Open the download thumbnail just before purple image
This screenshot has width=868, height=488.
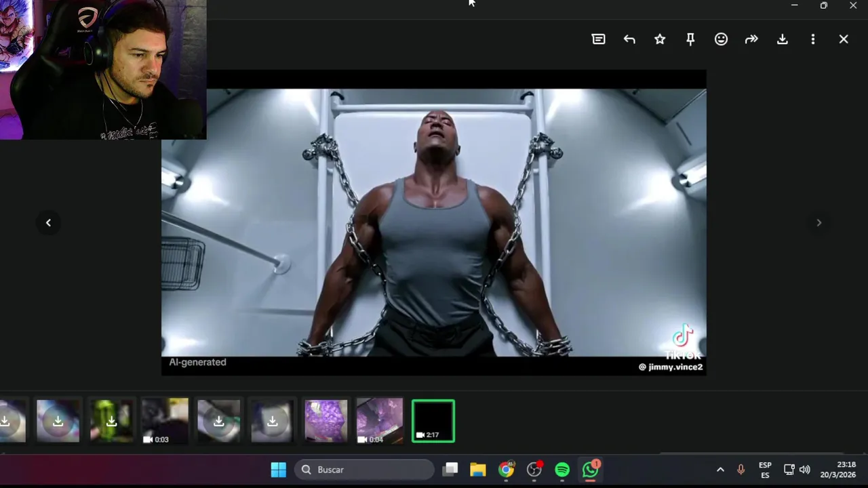(x=272, y=421)
